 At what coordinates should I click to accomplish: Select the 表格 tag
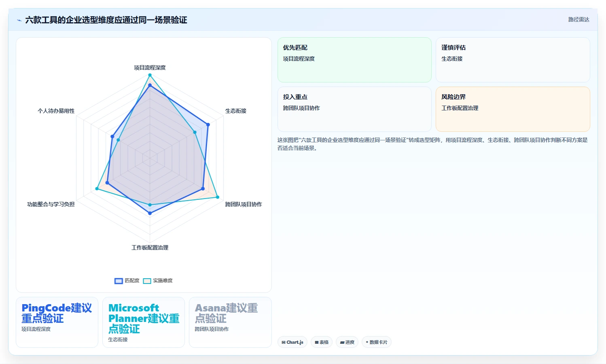coord(322,342)
